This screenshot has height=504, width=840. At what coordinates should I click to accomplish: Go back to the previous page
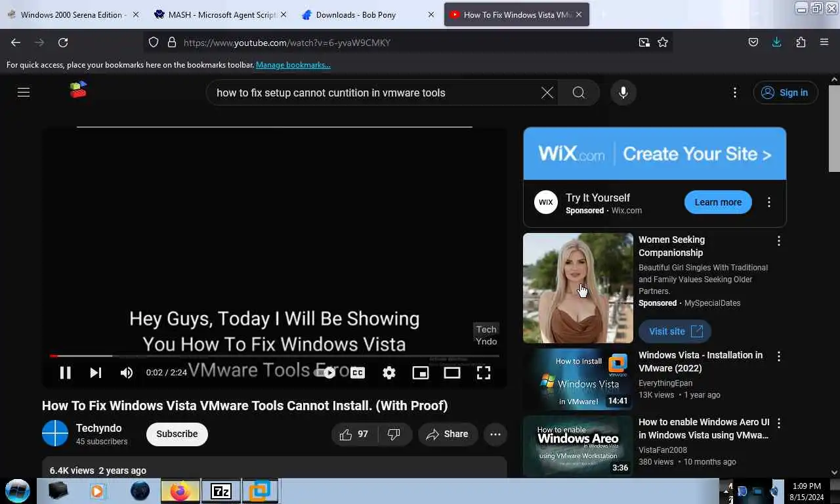[16, 42]
